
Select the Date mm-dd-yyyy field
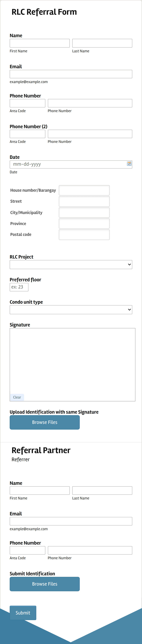tap(67, 164)
